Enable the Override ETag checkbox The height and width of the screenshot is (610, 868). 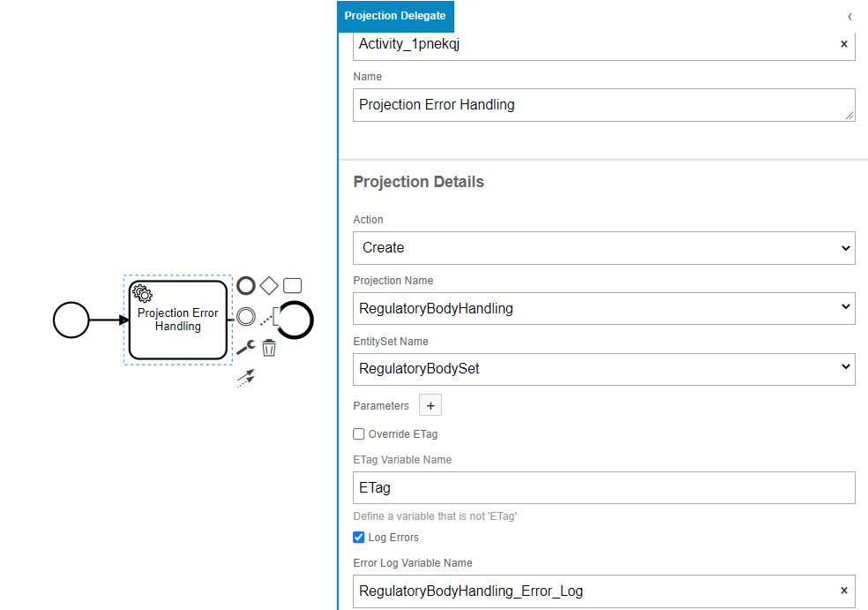(359, 433)
